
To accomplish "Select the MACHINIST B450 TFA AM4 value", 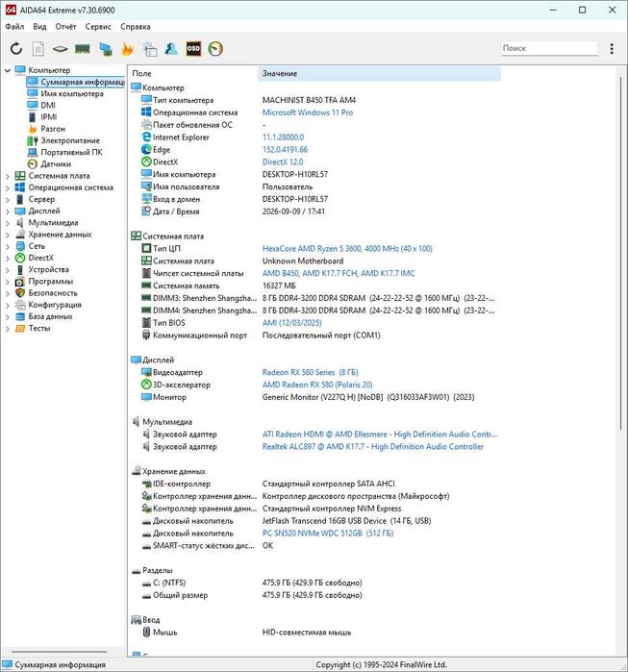I will coord(309,100).
